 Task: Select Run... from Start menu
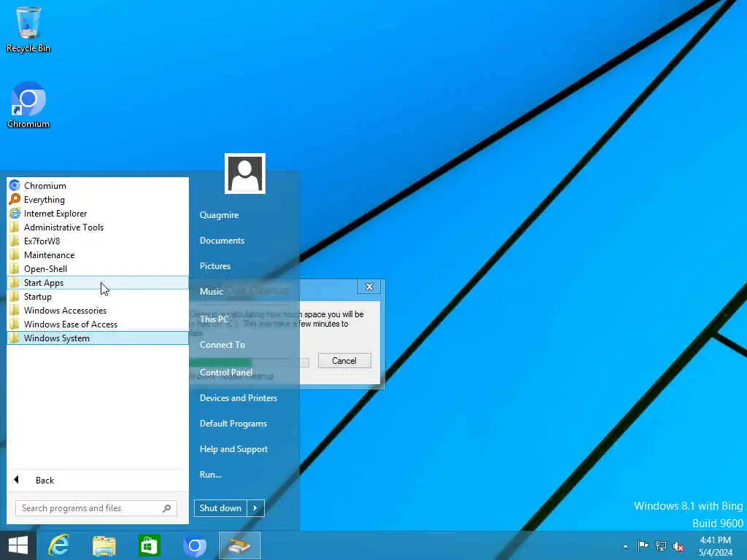click(x=211, y=474)
